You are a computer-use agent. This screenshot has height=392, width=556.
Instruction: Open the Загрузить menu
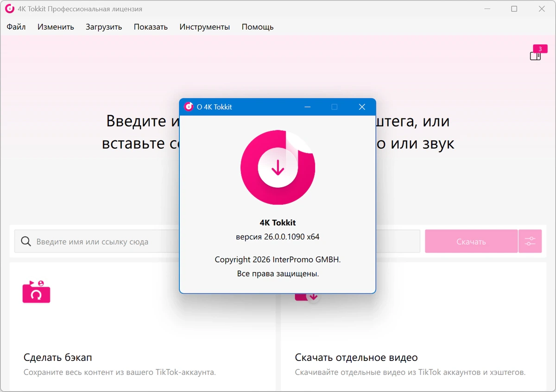pos(104,27)
